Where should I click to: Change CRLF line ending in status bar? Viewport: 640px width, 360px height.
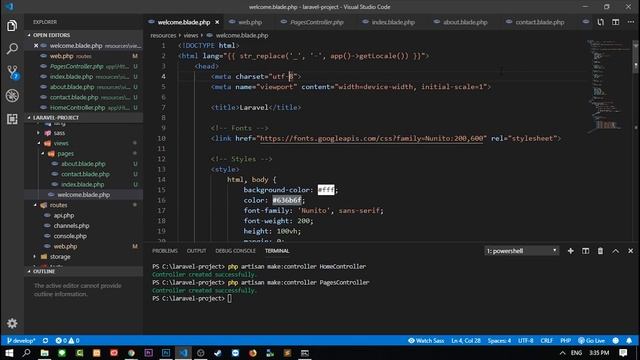(547, 340)
